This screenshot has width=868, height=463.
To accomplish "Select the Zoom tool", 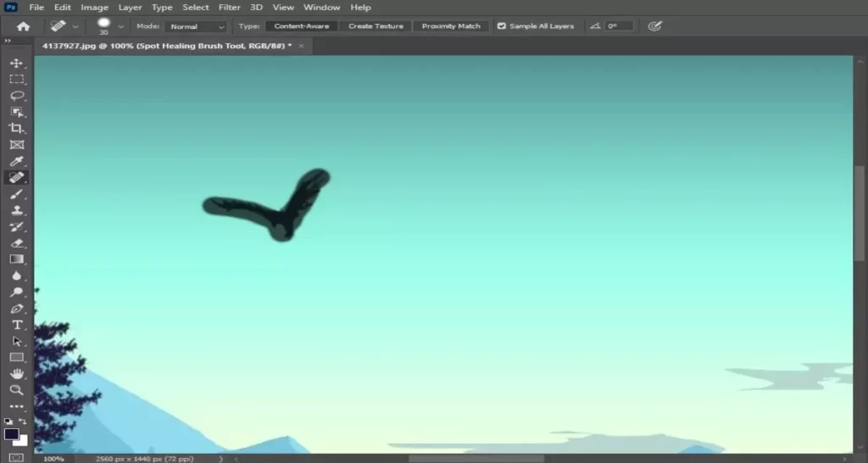I will click(x=17, y=390).
